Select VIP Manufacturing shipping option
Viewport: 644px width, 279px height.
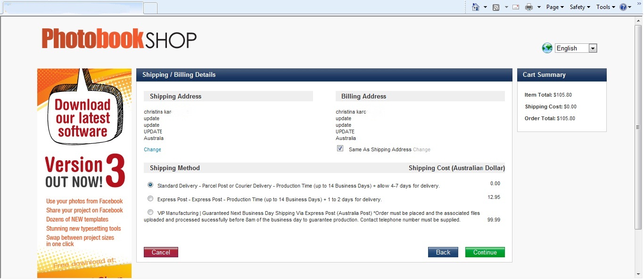coord(150,212)
